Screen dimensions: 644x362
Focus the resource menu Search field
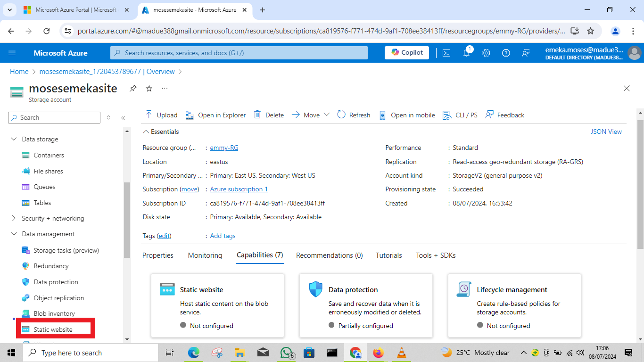[54, 118]
